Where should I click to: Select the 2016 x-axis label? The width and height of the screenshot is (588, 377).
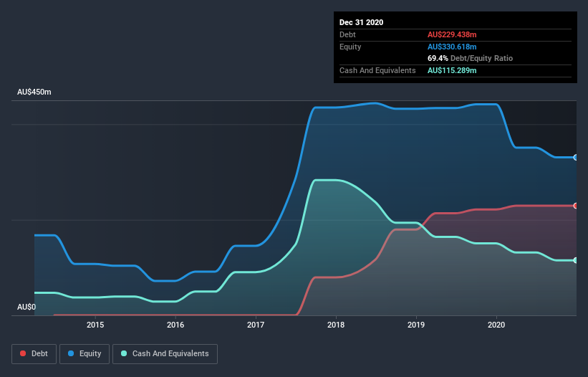[x=175, y=325]
